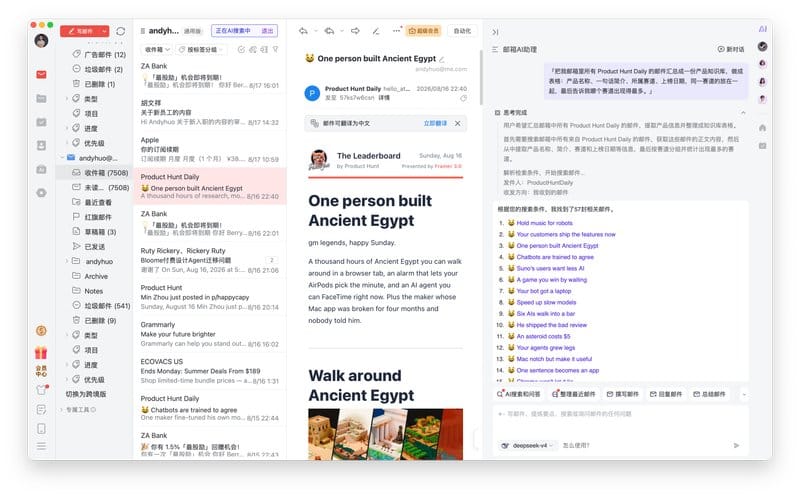
Task: Open the deepseek-v4 model dropdown
Action: click(x=529, y=445)
